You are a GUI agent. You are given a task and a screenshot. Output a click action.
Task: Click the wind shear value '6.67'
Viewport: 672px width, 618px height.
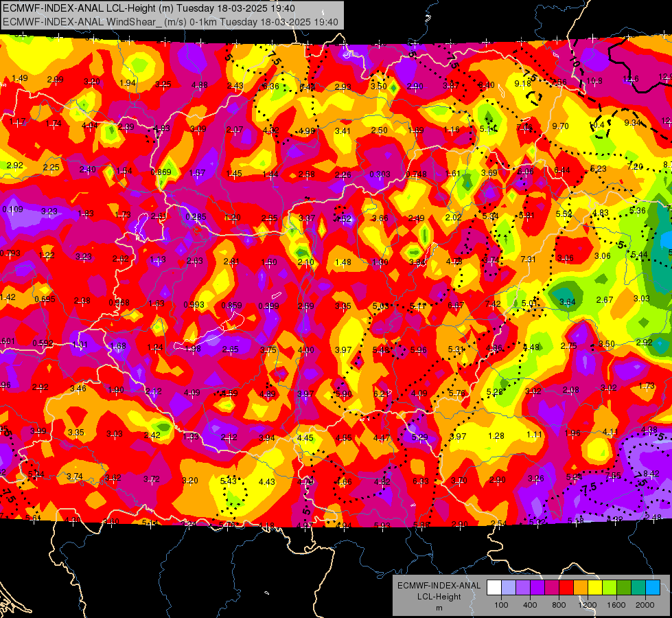coord(456,305)
